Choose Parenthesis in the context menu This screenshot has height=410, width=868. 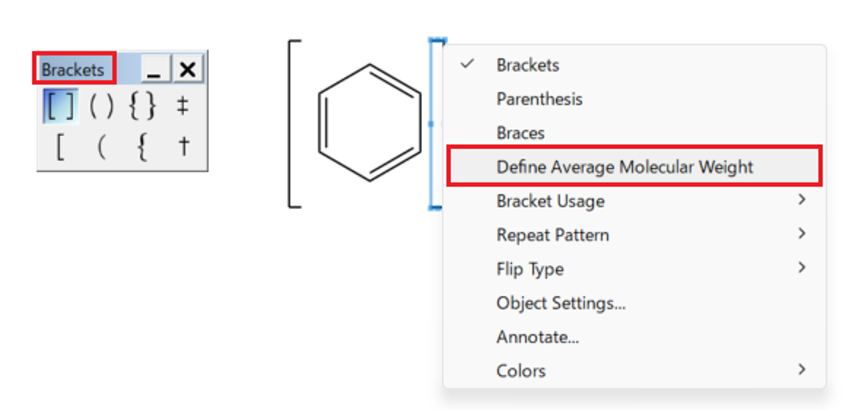(x=539, y=99)
